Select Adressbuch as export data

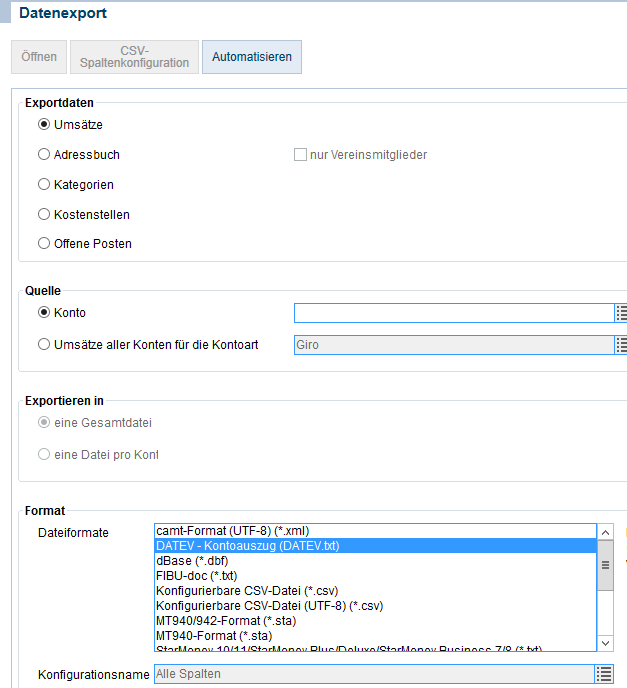point(44,155)
